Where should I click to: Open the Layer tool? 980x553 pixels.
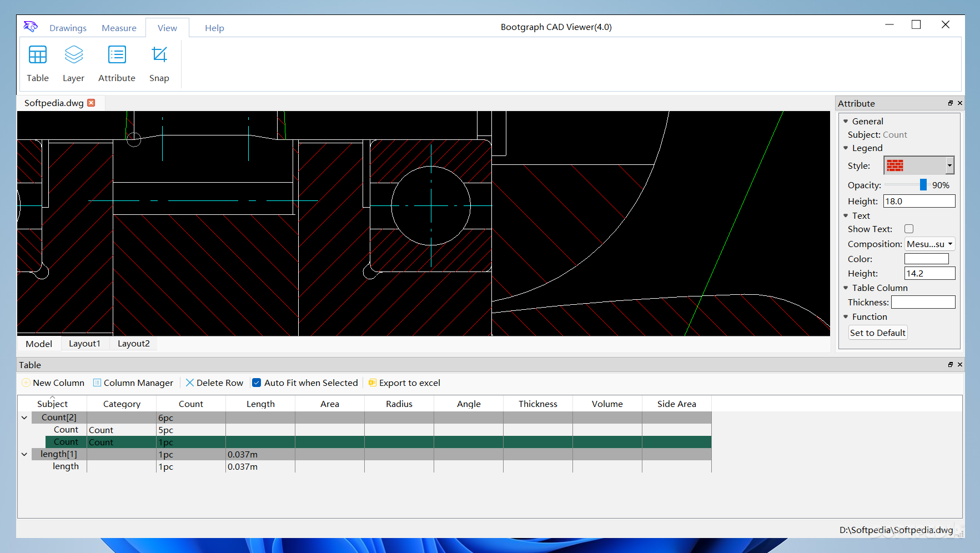(73, 64)
